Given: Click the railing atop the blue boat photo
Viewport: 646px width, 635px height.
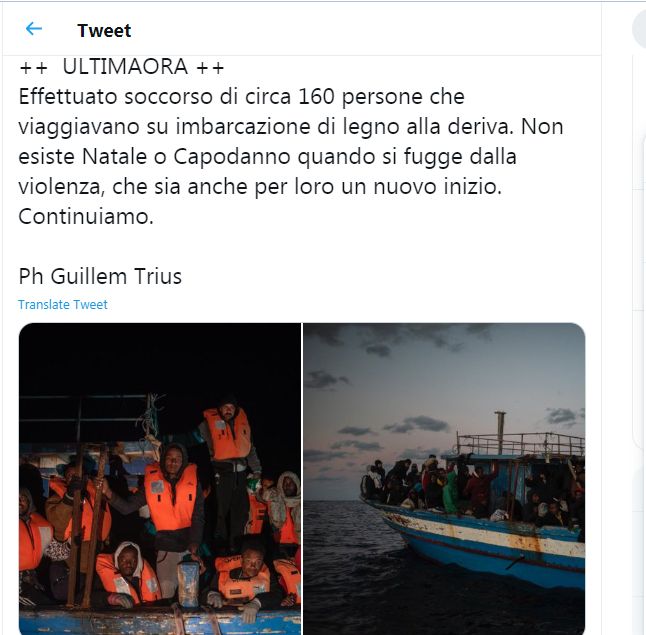Looking at the screenshot, I should tap(521, 443).
